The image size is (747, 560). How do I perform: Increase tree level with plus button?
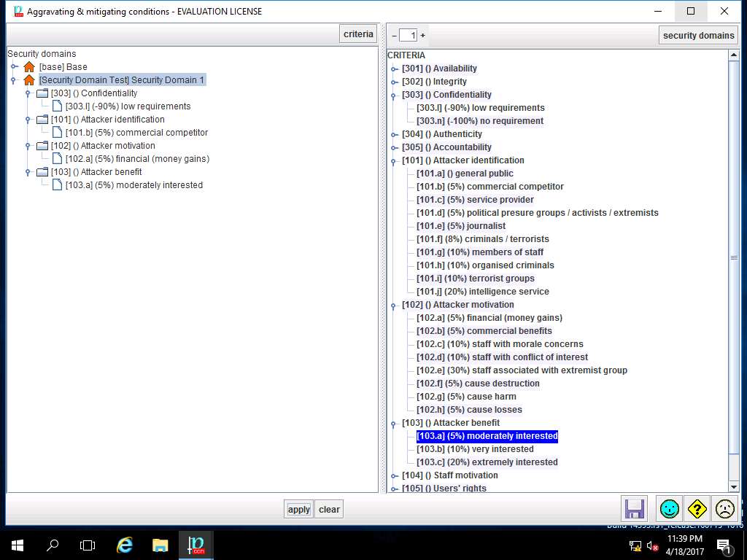(x=422, y=35)
